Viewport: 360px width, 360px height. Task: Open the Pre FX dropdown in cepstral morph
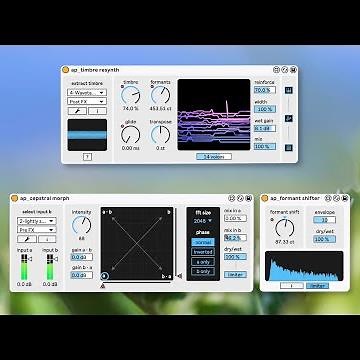pos(37,230)
